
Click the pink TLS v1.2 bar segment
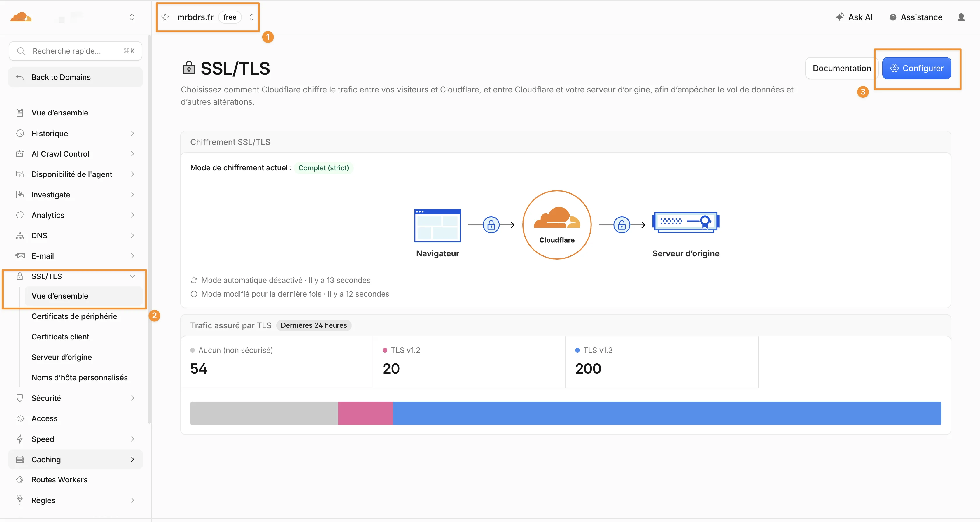pos(365,413)
